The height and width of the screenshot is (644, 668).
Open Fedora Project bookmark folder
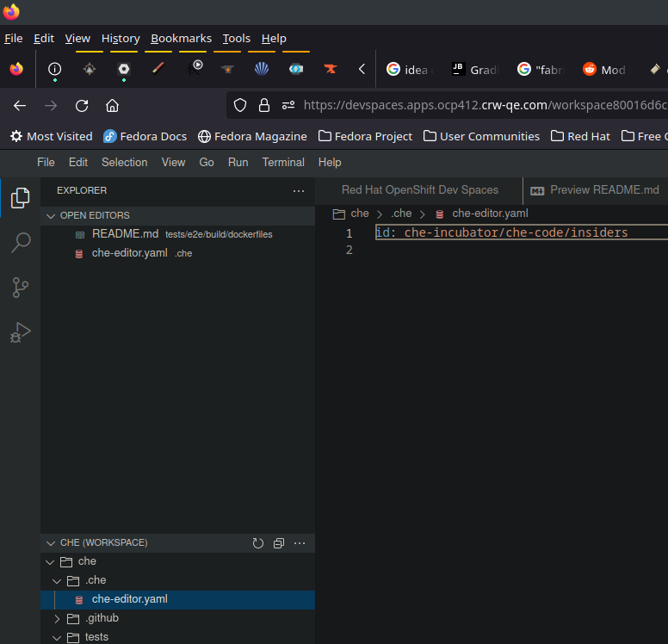pos(365,136)
